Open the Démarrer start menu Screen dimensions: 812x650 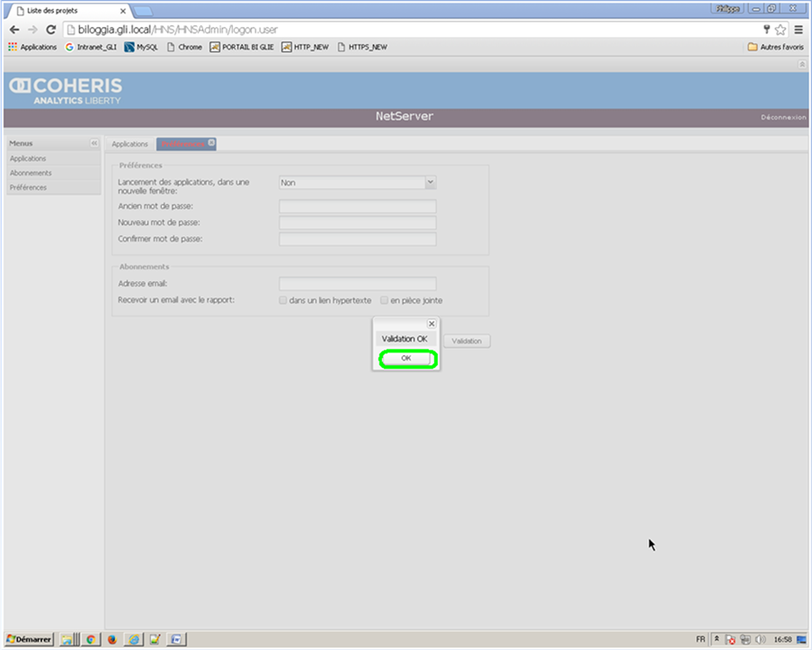point(30,639)
